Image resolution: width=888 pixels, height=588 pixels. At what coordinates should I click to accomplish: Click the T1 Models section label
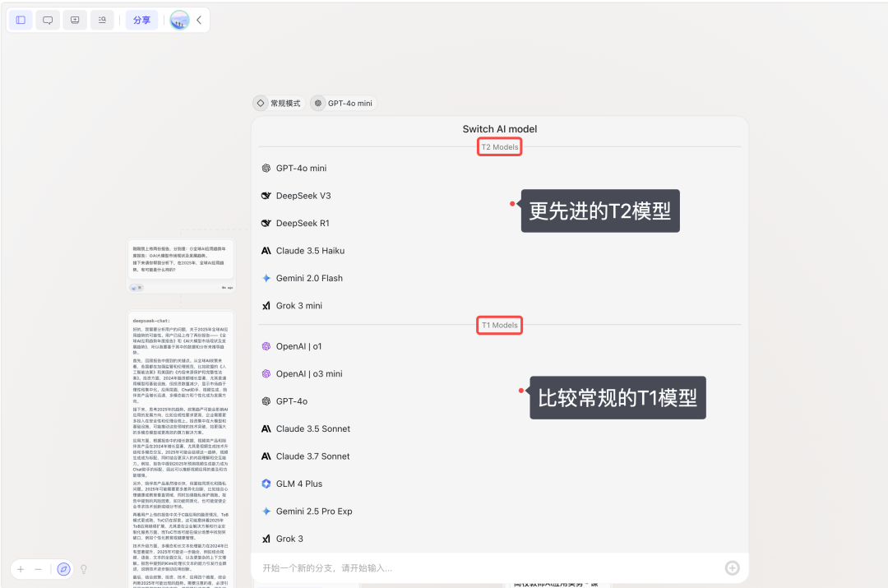tap(499, 325)
